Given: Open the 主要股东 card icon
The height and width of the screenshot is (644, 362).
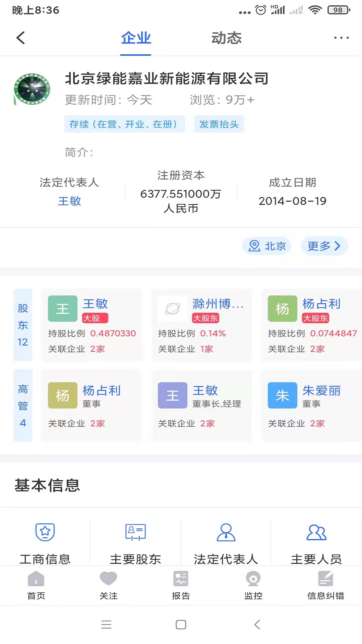Looking at the screenshot, I should click(x=135, y=532).
